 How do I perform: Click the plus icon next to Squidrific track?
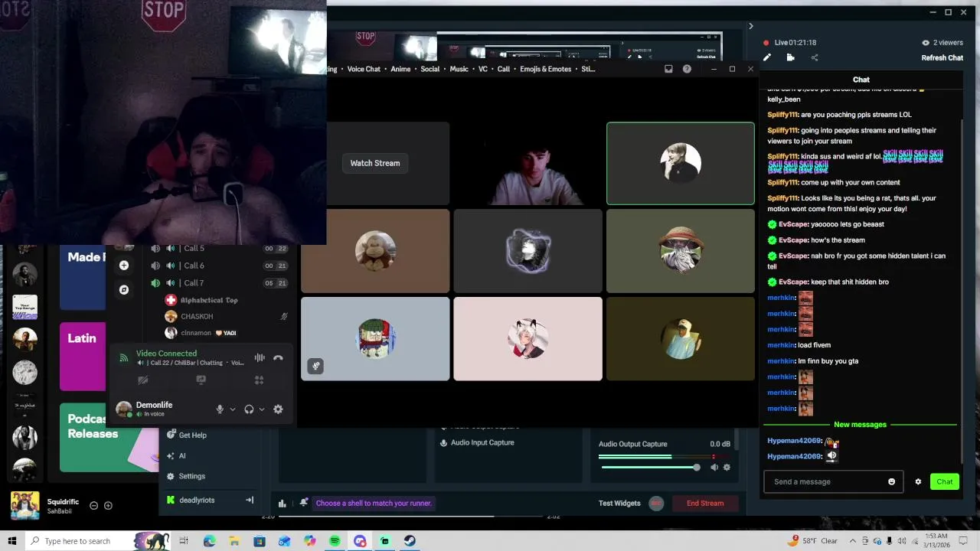[108, 505]
